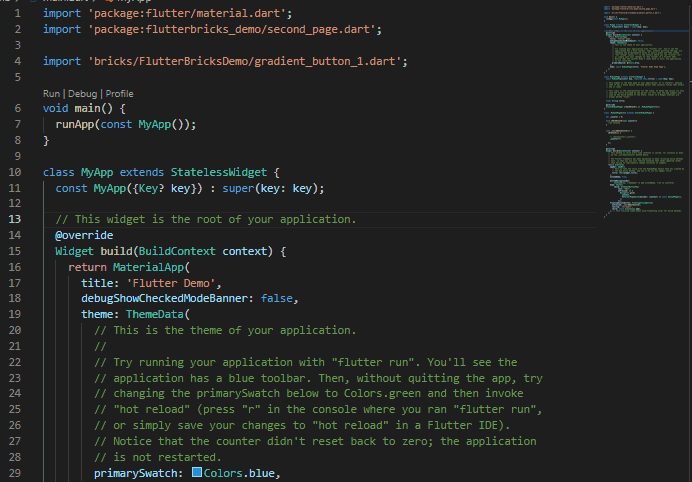Click the second_page.dart import path
This screenshot has height=482, width=692.
point(232,30)
